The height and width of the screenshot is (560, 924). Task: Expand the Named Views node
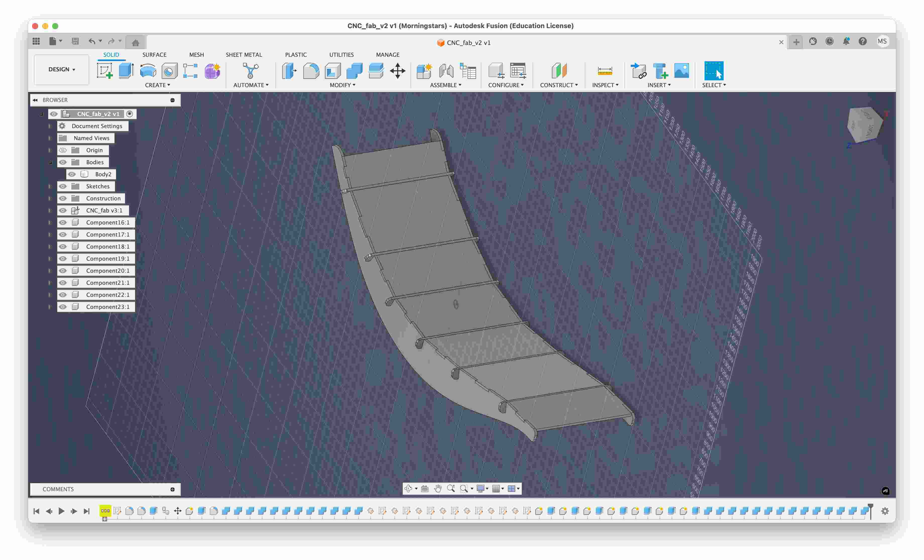click(x=49, y=138)
